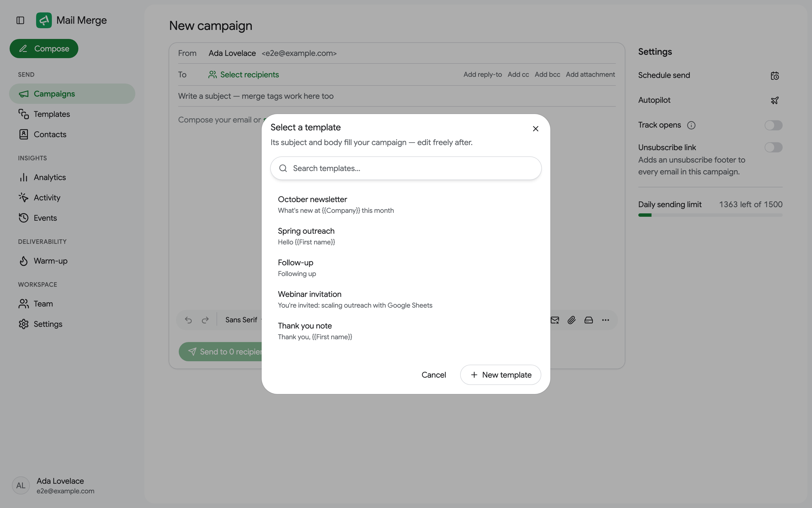812x508 pixels.
Task: Click the Team people icon
Action: point(23,304)
